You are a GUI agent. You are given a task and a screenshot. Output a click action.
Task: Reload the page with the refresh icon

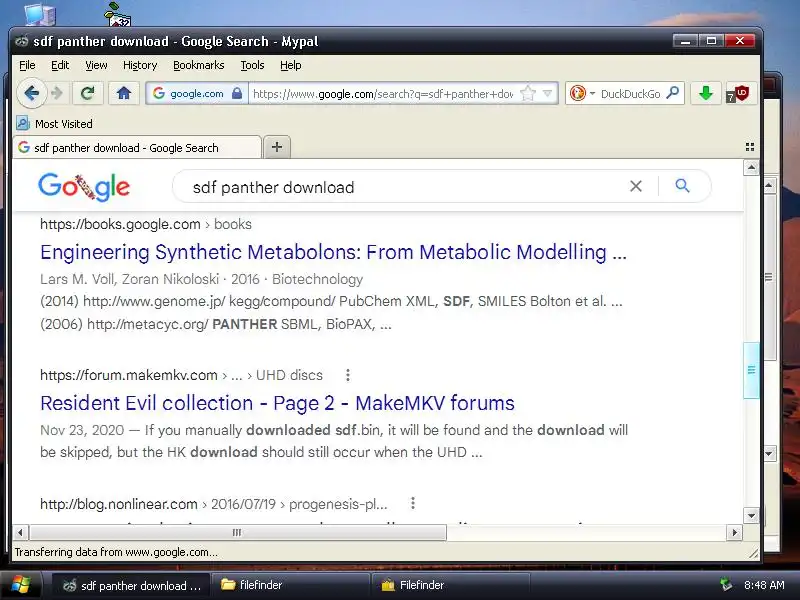point(88,93)
